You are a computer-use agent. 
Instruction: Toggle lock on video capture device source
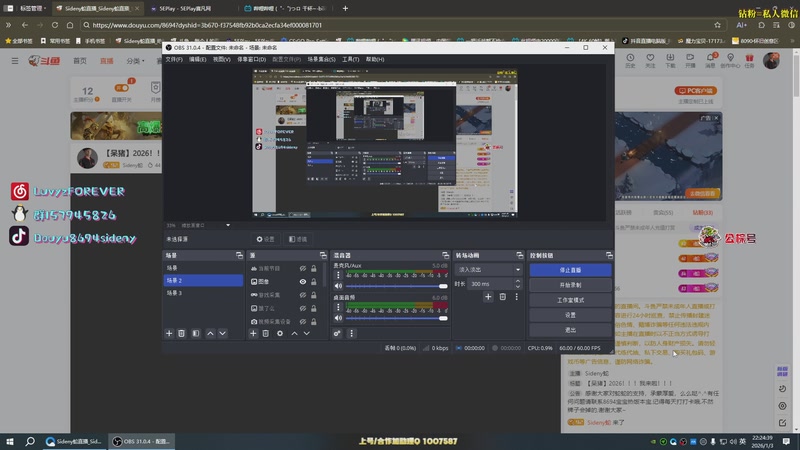click(x=314, y=321)
